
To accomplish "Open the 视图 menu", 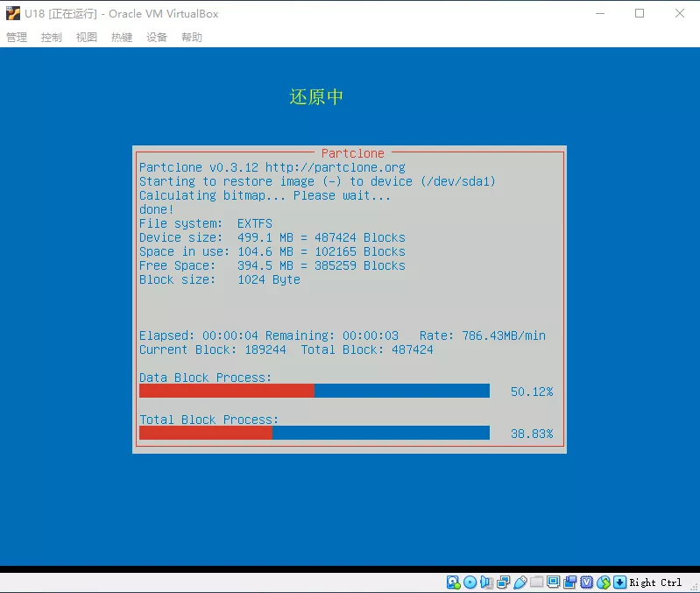I will [87, 38].
